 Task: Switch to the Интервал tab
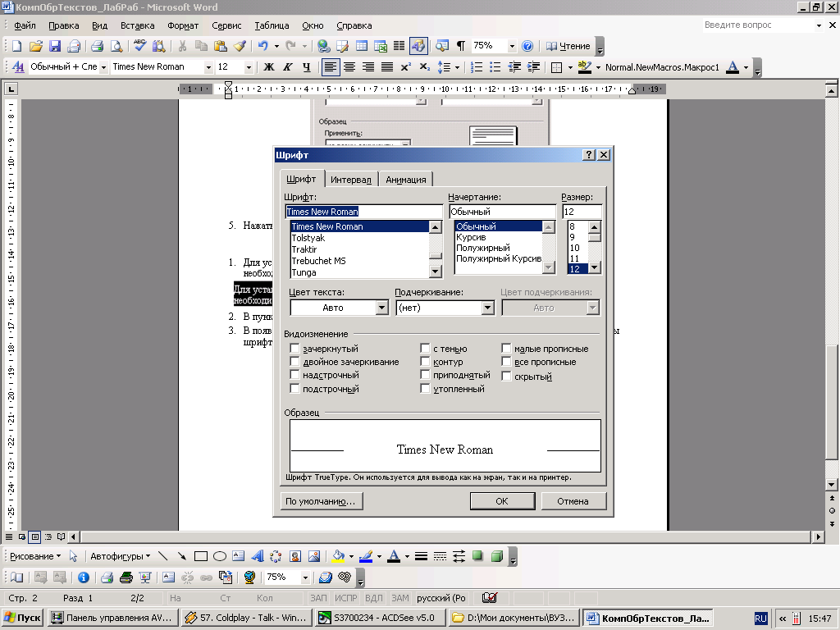[x=351, y=180]
